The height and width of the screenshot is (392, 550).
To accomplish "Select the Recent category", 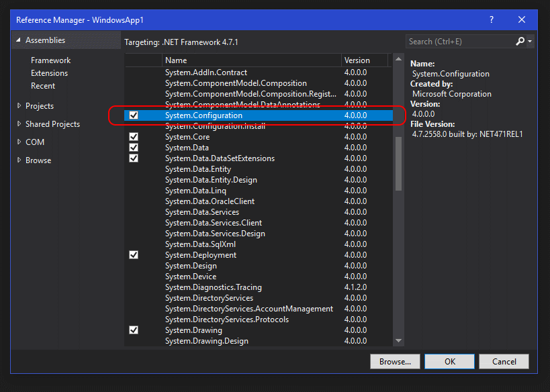I will pos(43,86).
